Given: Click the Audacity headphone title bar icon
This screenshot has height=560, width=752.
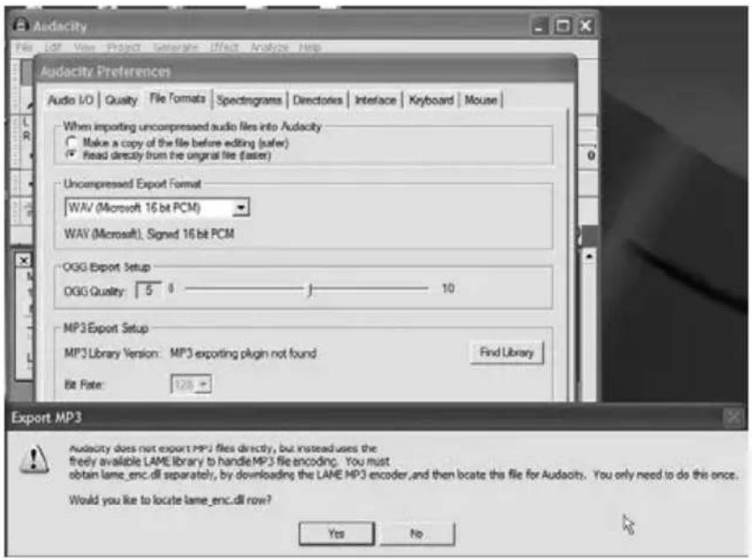Looking at the screenshot, I should pos(20,25).
